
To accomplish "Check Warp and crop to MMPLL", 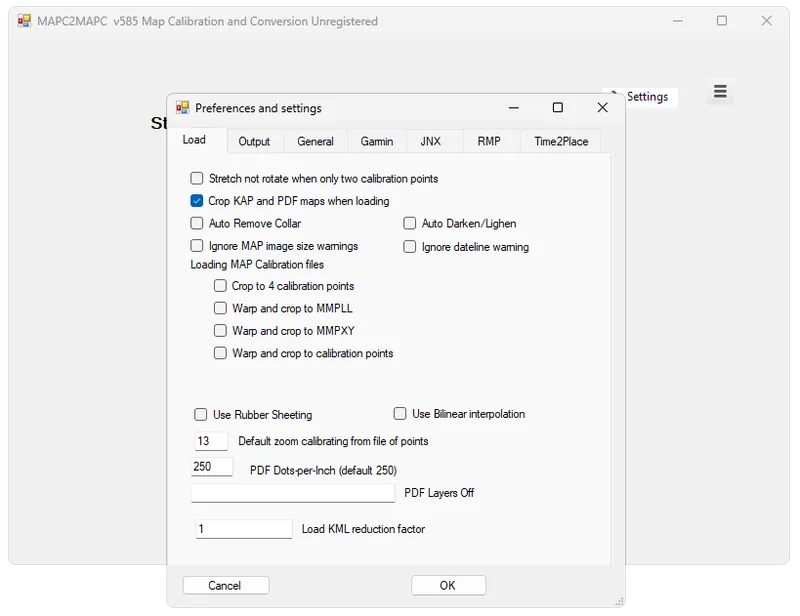I will click(220, 308).
